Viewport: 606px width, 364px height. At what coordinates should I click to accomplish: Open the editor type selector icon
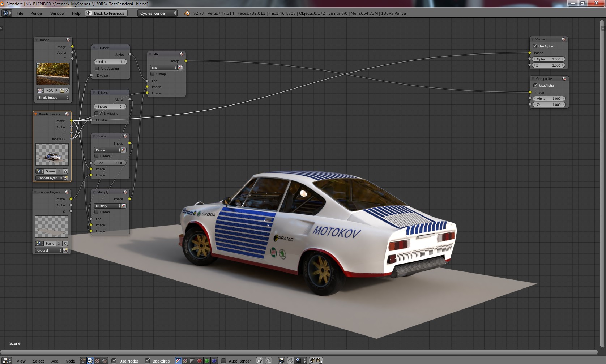pyautogui.click(x=7, y=360)
